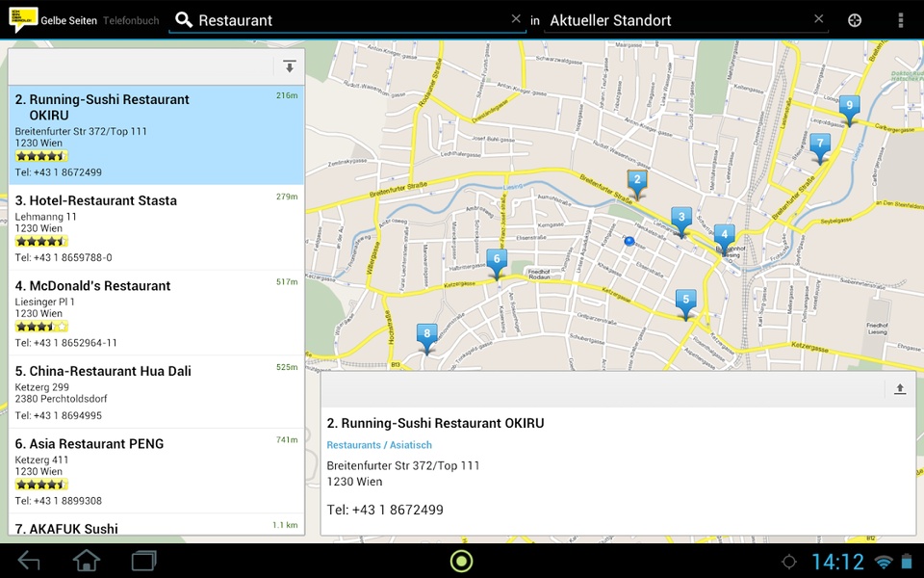This screenshot has width=924, height=578.
Task: Click star rating of Hotel-Restaurant Stasta
Action: [x=41, y=241]
